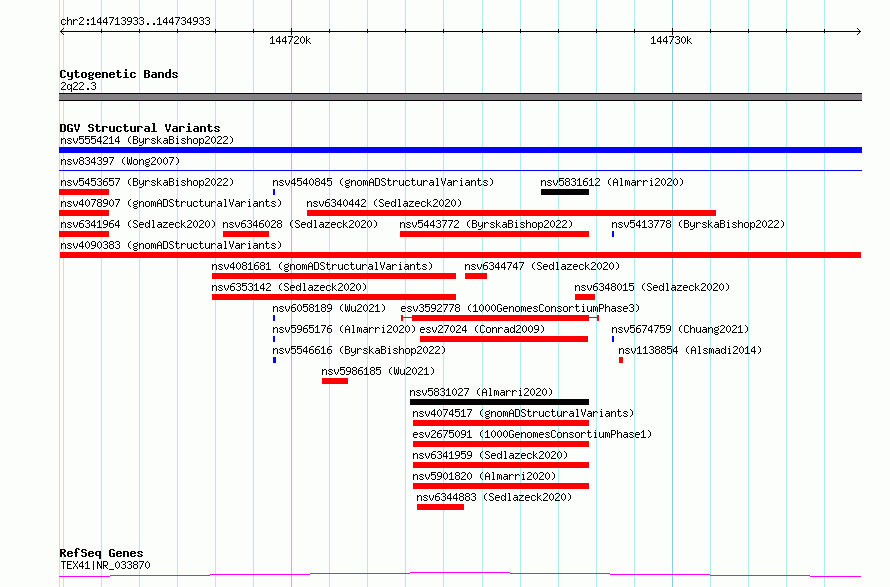Click the DGV Structural Variants track title
Screen dimensions: 890x587
(140, 128)
